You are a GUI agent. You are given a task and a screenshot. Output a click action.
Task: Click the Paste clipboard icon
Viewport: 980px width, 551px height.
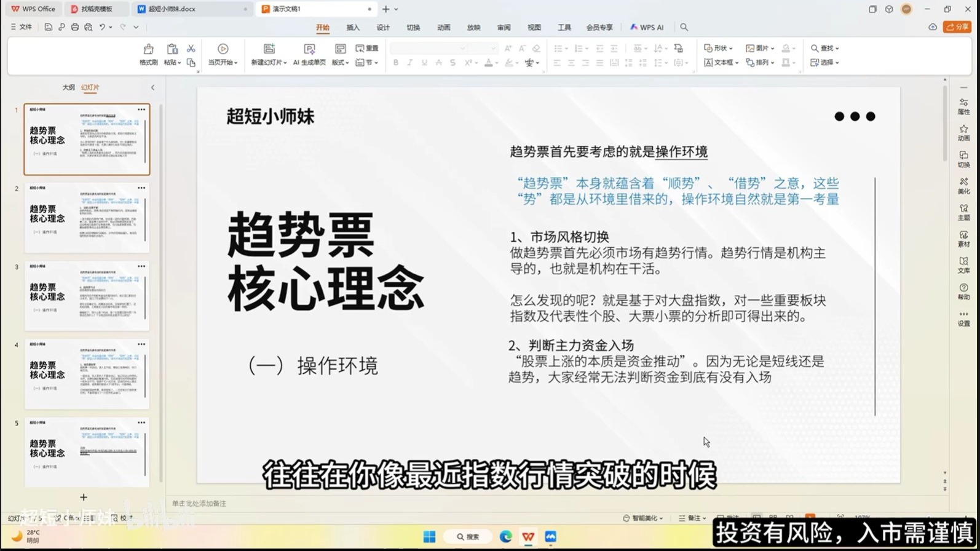point(172,49)
